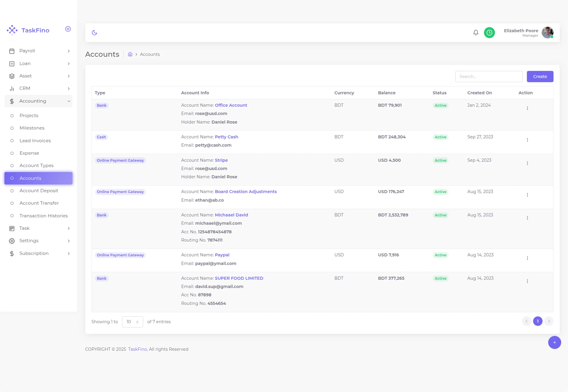
Task: Open the Petty Cash account link
Action: click(x=226, y=137)
